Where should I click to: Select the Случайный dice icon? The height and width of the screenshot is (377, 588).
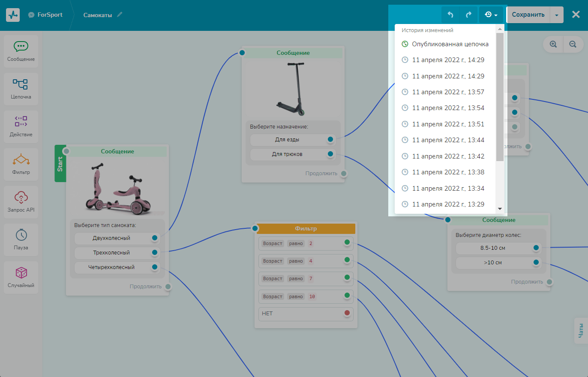coord(21,277)
